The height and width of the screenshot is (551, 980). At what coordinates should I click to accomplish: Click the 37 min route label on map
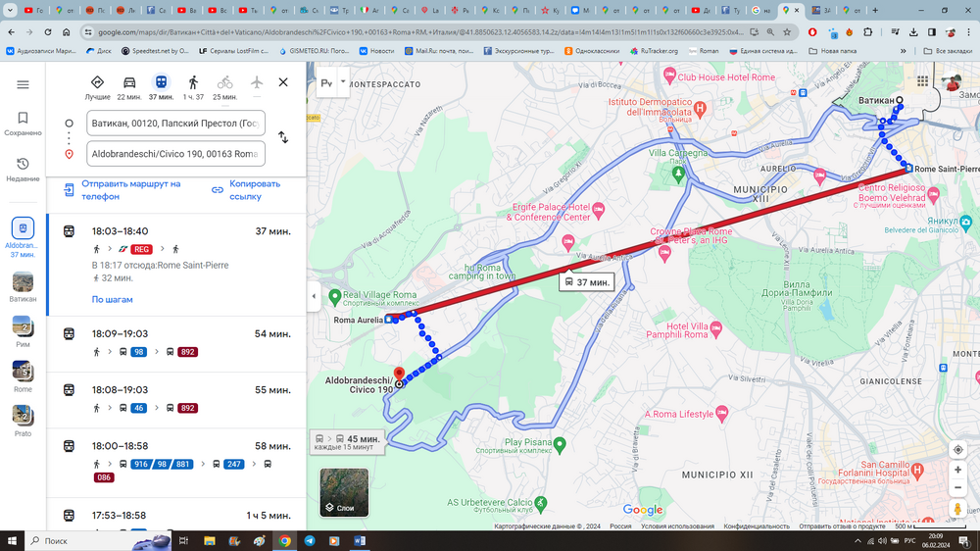click(587, 282)
